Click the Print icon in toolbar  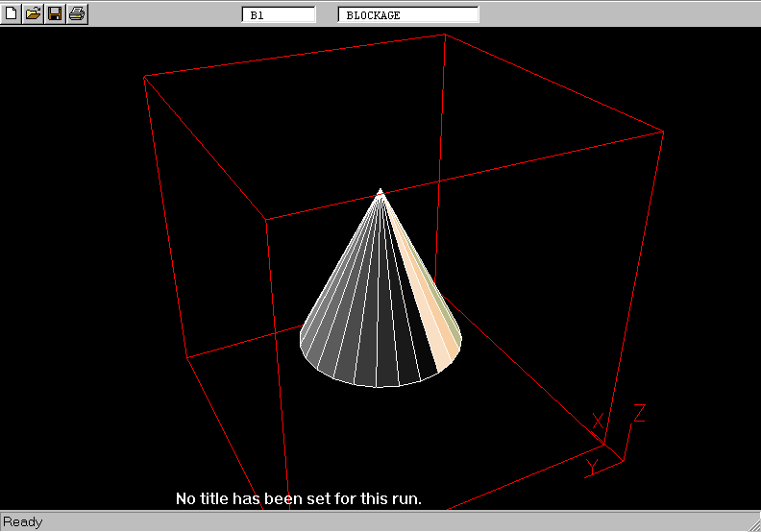(x=77, y=14)
